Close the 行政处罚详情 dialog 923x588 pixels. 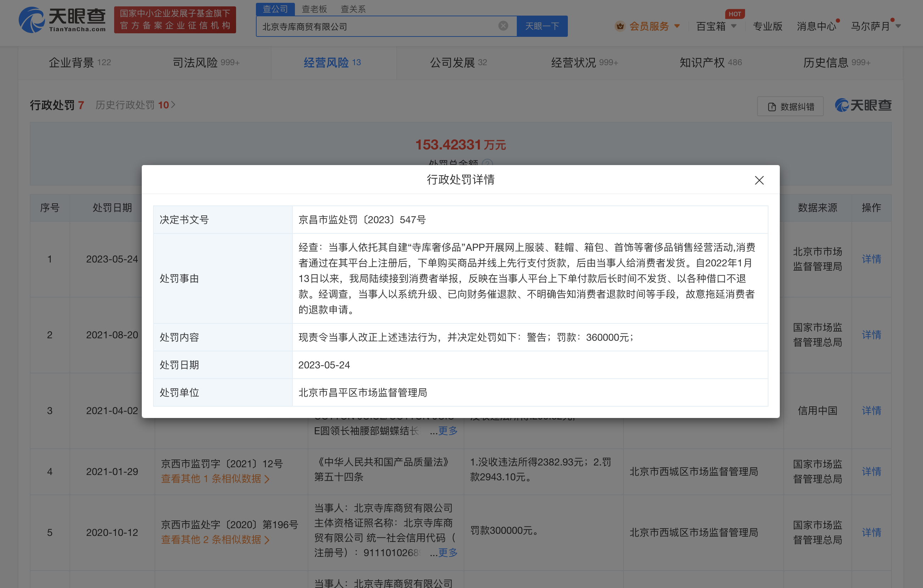759,180
